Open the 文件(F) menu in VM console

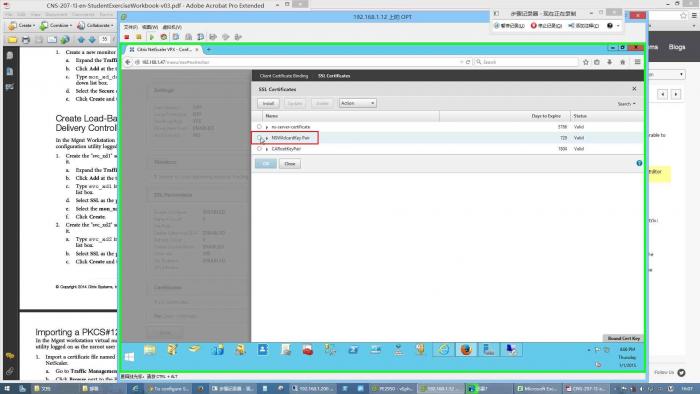[130, 27]
